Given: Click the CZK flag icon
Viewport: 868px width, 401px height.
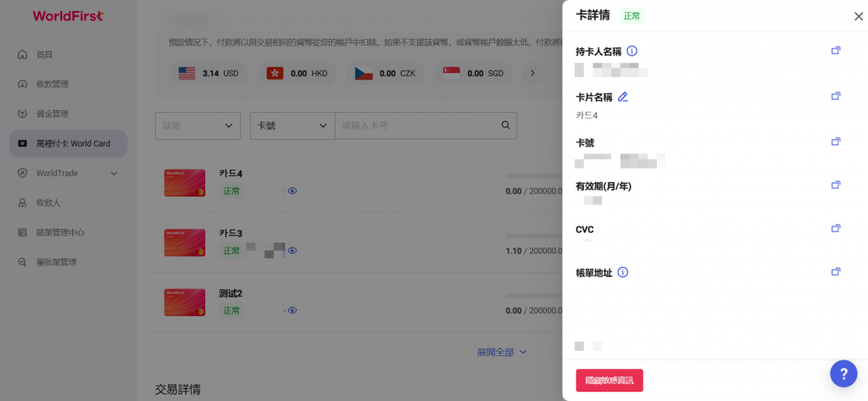Looking at the screenshot, I should point(364,73).
